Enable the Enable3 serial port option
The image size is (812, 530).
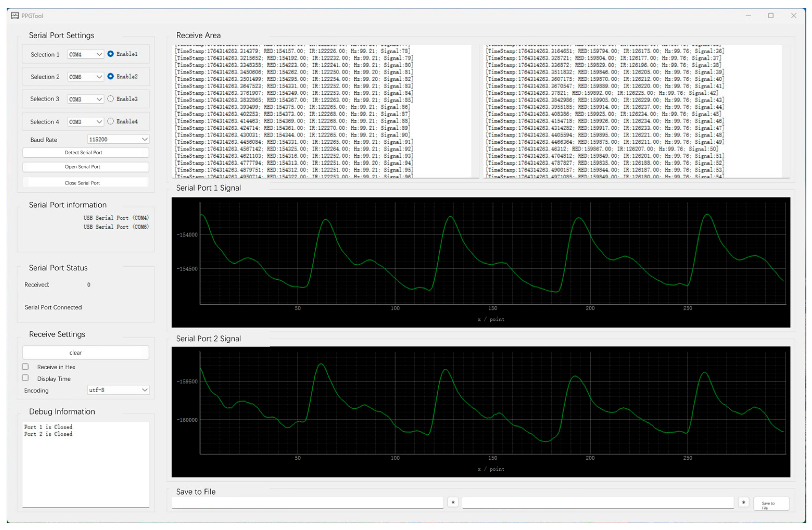tap(111, 99)
